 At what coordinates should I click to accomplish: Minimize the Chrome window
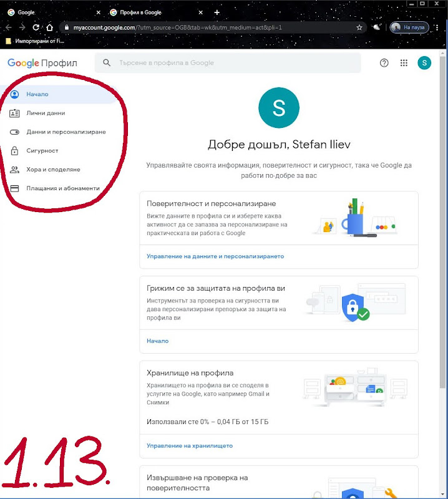[411, 4]
